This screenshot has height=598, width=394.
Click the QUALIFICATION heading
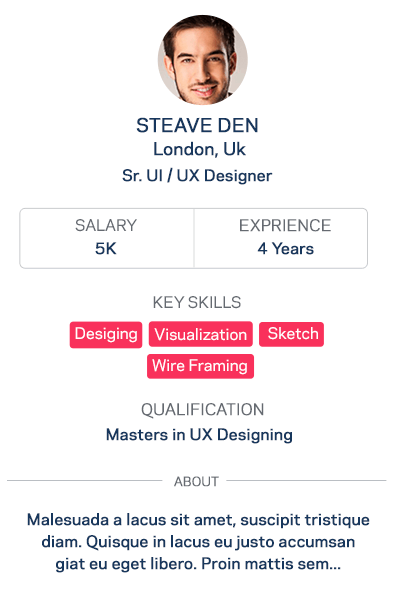coord(203,410)
